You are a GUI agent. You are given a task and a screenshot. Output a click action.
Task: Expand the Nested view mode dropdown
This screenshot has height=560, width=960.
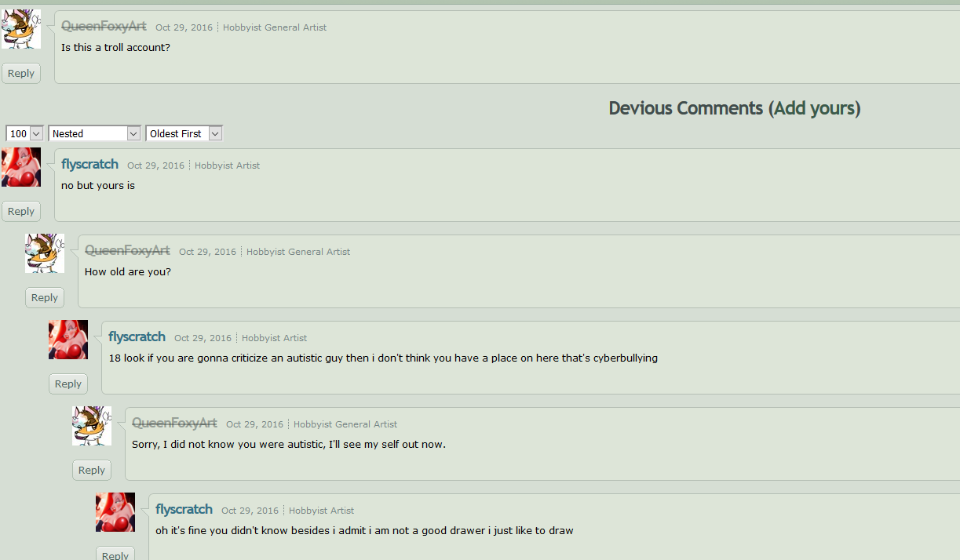click(94, 133)
